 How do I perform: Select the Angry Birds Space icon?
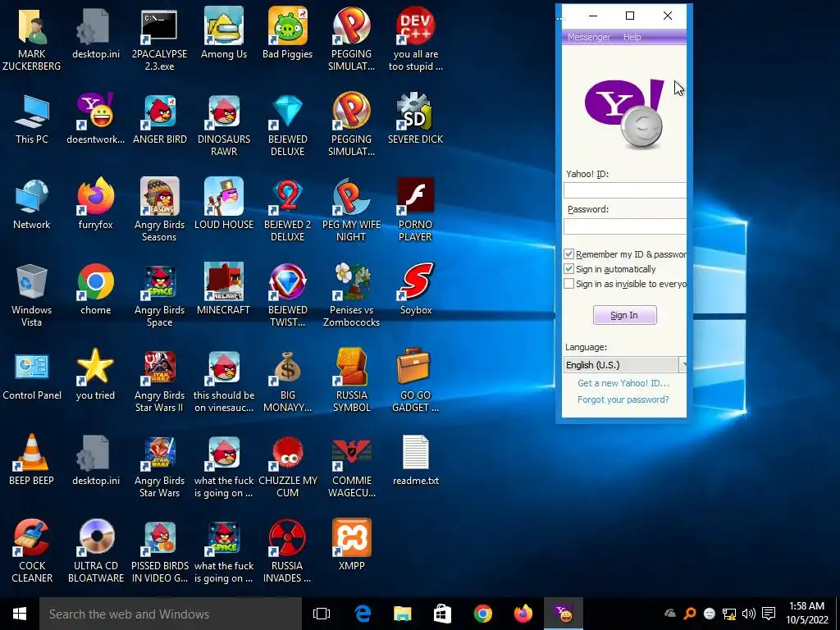[160, 294]
